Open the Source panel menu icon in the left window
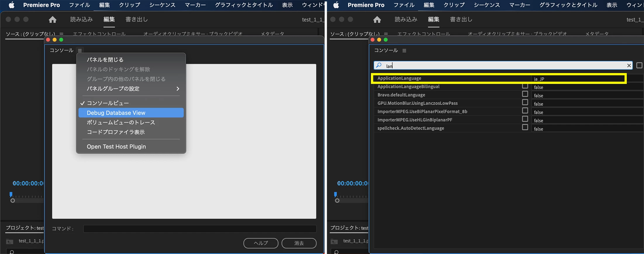 [x=61, y=34]
